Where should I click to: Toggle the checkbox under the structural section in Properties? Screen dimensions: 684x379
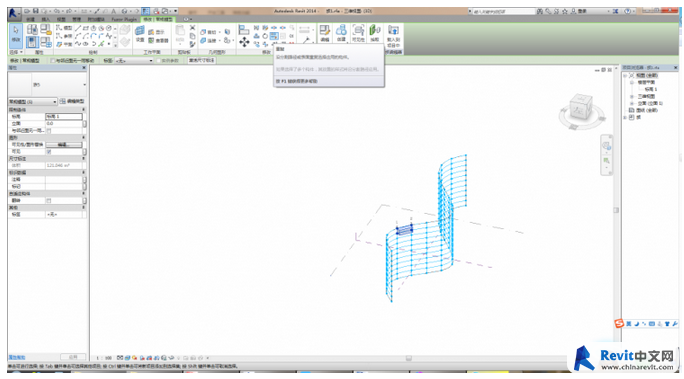click(49, 200)
